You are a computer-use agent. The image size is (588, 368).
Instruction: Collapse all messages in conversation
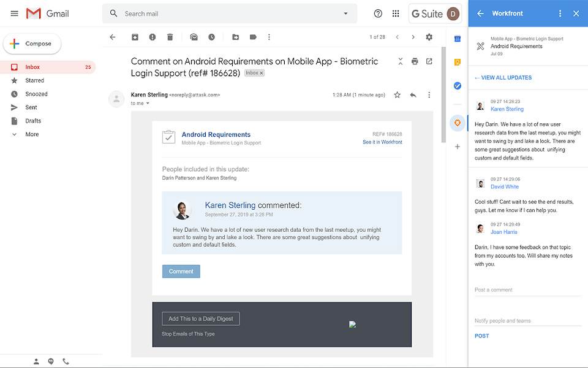tap(401, 61)
